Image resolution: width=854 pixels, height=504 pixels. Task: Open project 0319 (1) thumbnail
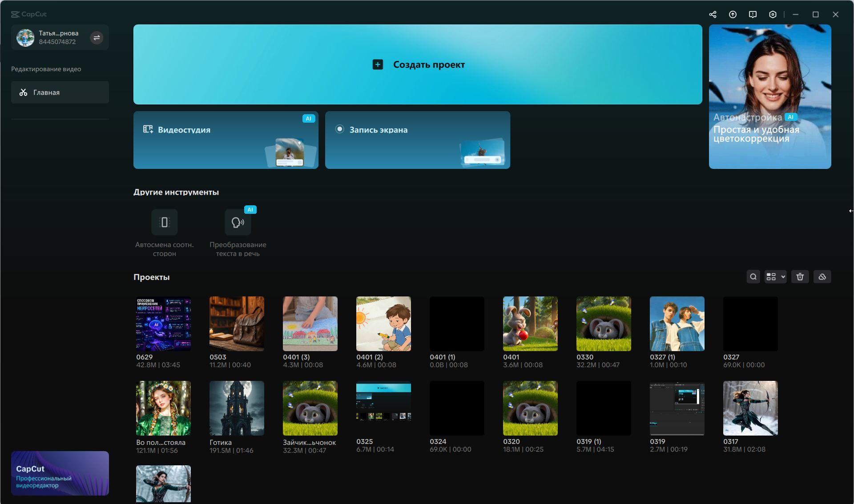tap(604, 408)
